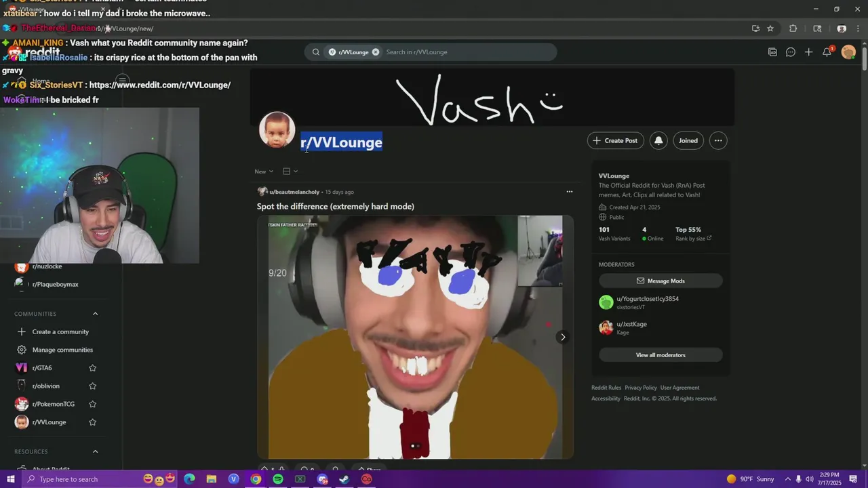
Task: Open Chrome extensions puzzle icon
Action: (x=793, y=28)
